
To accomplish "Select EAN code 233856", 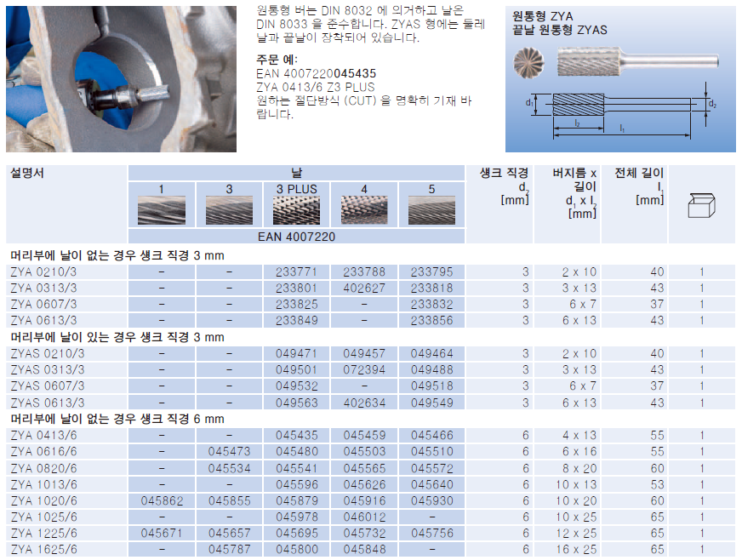I will (x=431, y=321).
